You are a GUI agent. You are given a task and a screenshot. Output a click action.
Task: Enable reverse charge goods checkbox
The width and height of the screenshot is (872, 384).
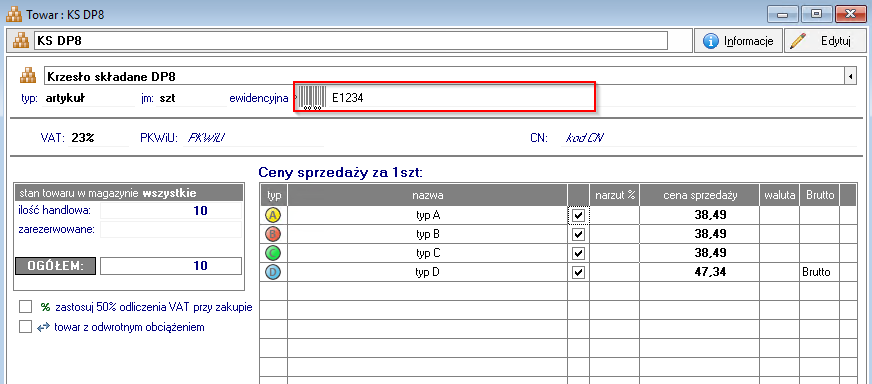pyautogui.click(x=26, y=327)
